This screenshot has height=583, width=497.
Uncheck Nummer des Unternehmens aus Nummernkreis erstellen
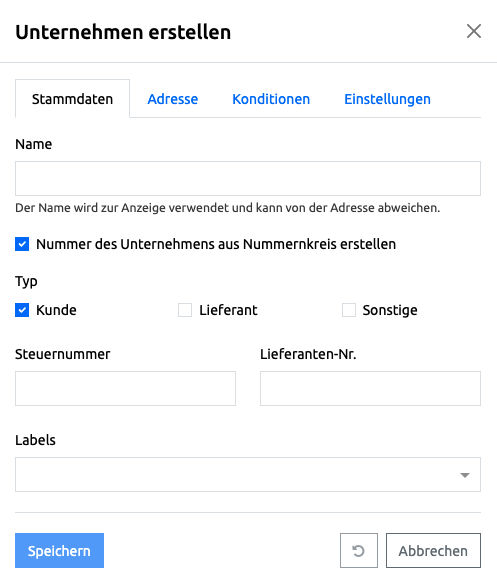pyautogui.click(x=22, y=244)
